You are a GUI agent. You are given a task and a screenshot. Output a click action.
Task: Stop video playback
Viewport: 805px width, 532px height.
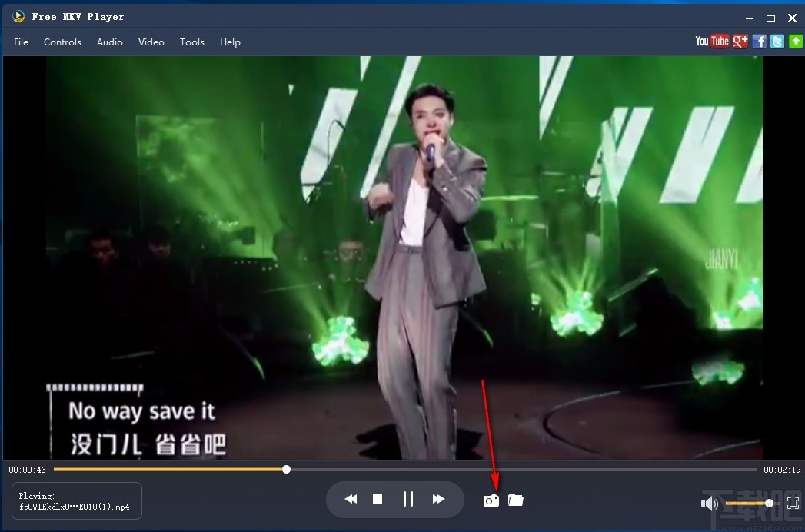pos(378,499)
